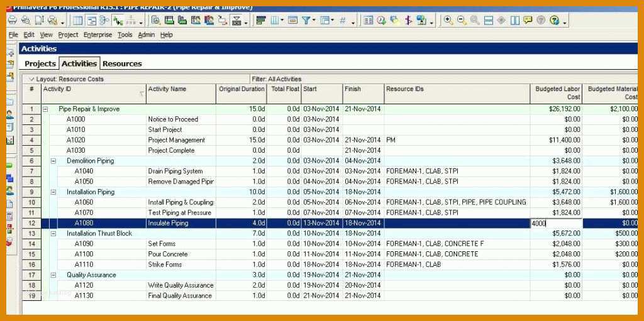Select the Activities tab
Image resolution: width=644 pixels, height=321 pixels.
(x=79, y=63)
